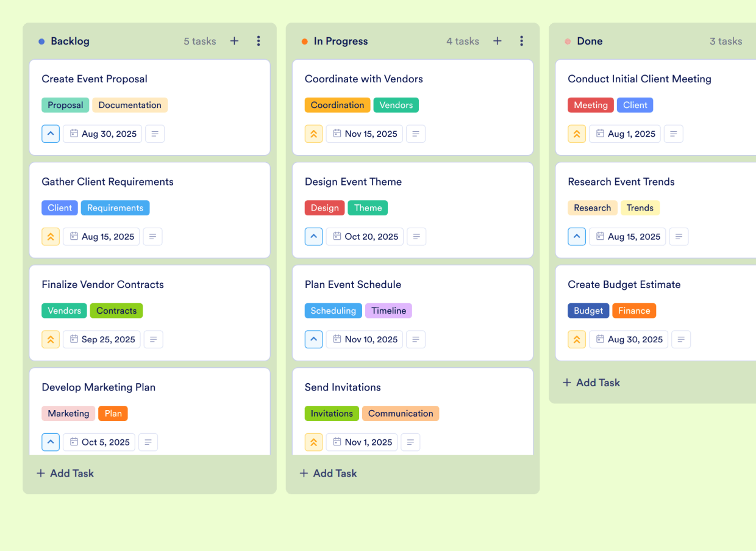
Task: Open the In Progress column options menu
Action: point(522,41)
